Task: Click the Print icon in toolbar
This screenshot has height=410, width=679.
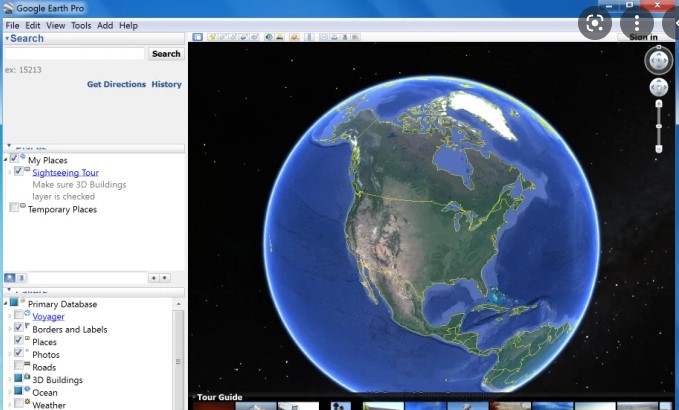Action: [334, 37]
